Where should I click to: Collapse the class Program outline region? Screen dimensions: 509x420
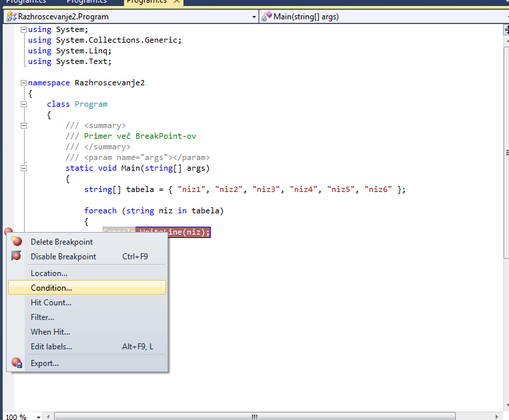[24, 104]
